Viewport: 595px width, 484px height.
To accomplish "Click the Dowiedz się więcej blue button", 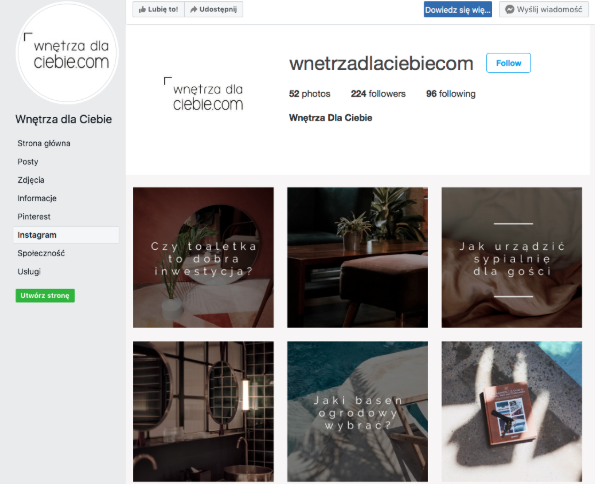I will click(x=458, y=9).
